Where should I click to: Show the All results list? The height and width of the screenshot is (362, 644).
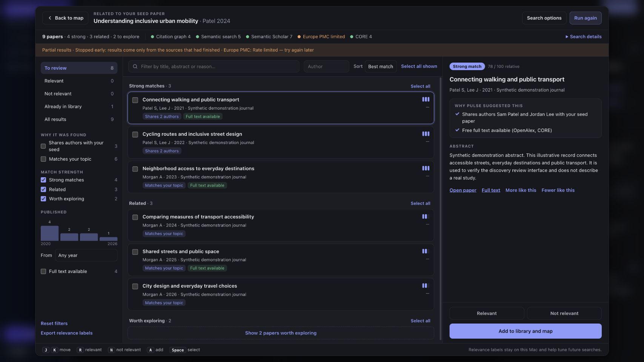click(79, 120)
